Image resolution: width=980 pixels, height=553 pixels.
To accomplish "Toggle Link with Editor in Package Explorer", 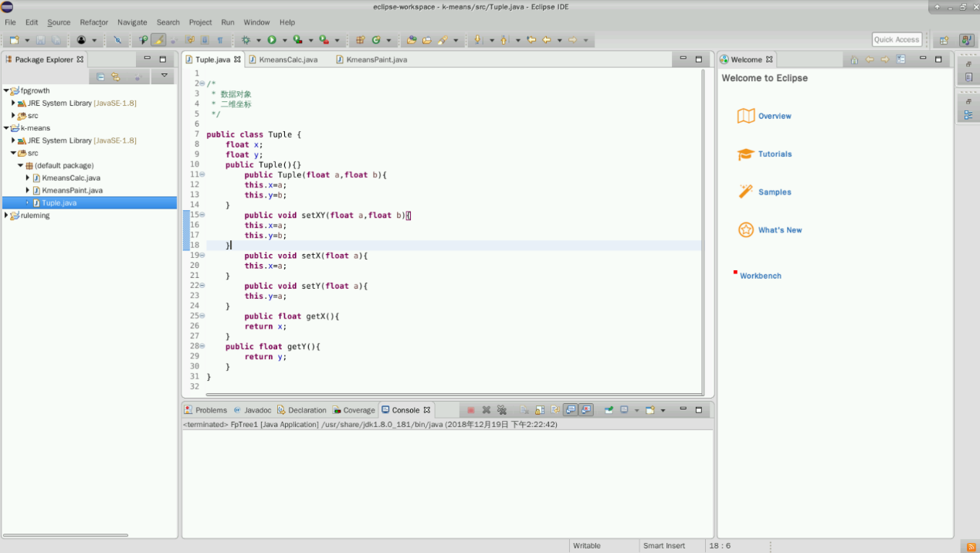I will tap(116, 76).
